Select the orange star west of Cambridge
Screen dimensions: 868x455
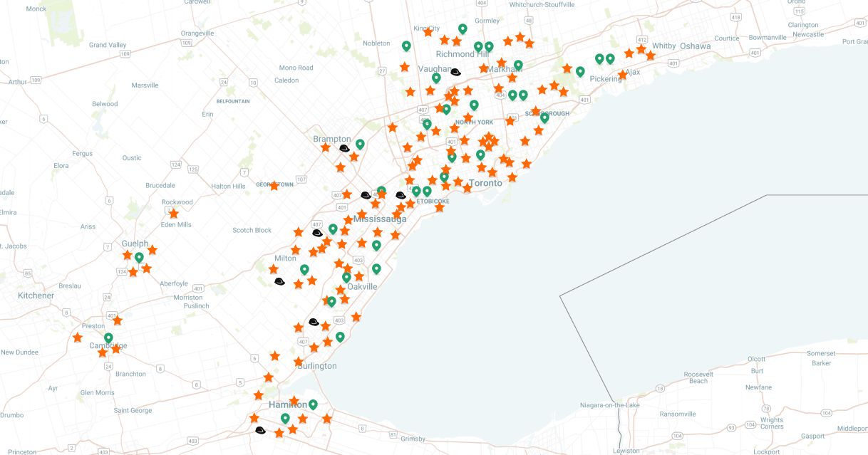pos(78,337)
